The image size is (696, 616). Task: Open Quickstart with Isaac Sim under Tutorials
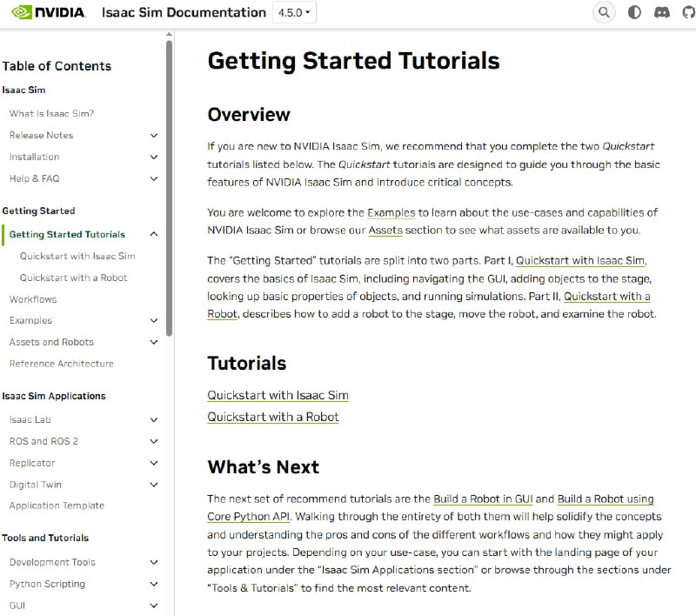click(278, 395)
